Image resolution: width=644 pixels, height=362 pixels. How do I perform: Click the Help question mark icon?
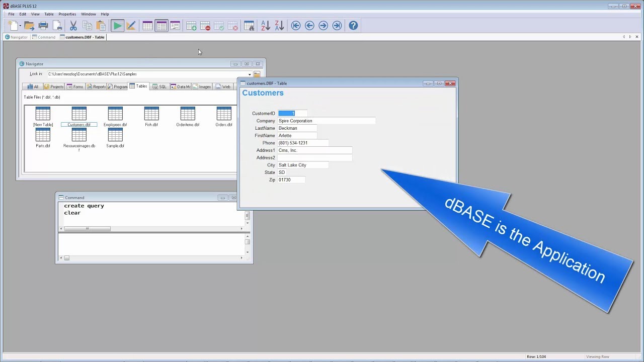click(353, 26)
